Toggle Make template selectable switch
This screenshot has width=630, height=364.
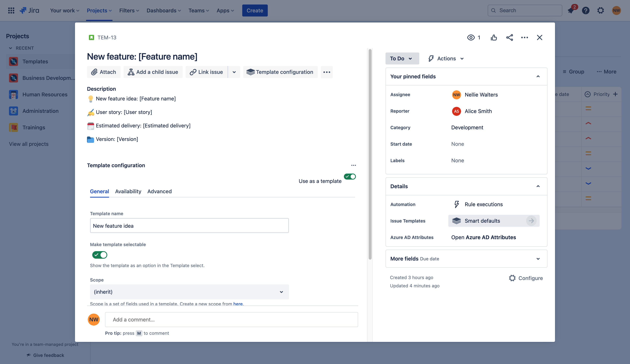point(100,255)
